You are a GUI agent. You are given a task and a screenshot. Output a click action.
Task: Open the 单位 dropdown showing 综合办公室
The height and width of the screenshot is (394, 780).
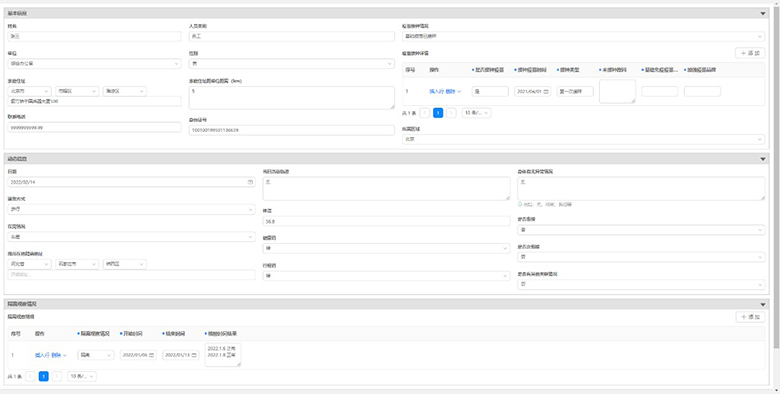pos(95,64)
